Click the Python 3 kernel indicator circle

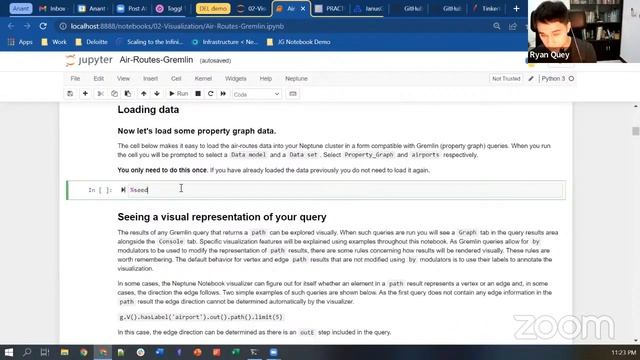(571, 78)
